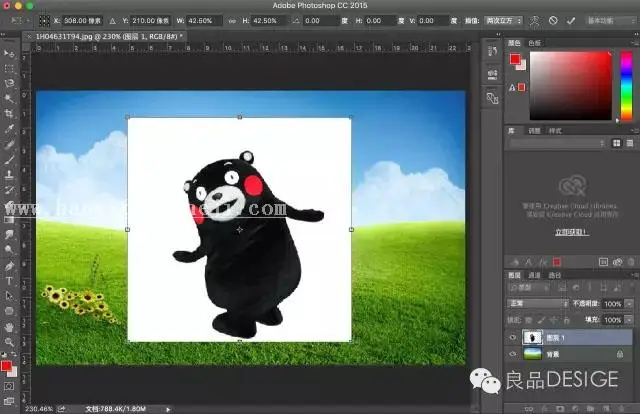
Task: Open the opacity 100% slider arrow
Action: [x=629, y=303]
